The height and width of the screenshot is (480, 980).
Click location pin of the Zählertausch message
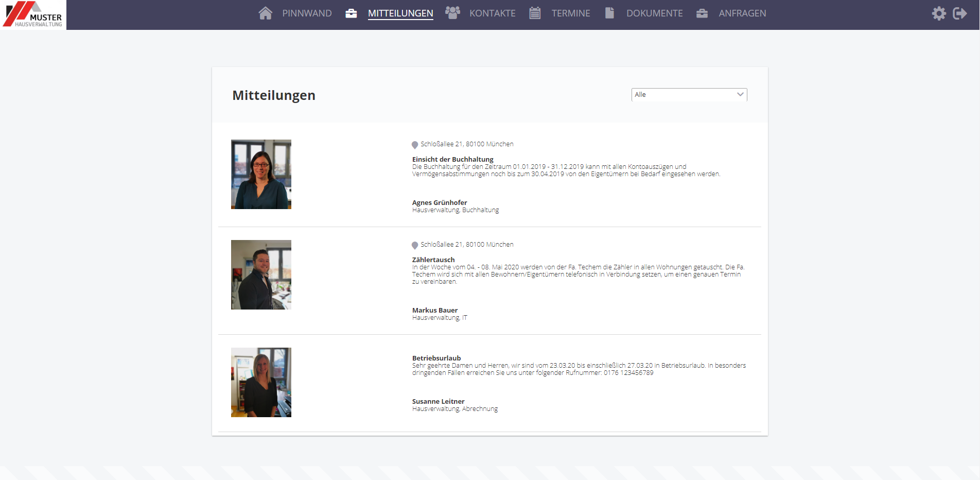415,245
